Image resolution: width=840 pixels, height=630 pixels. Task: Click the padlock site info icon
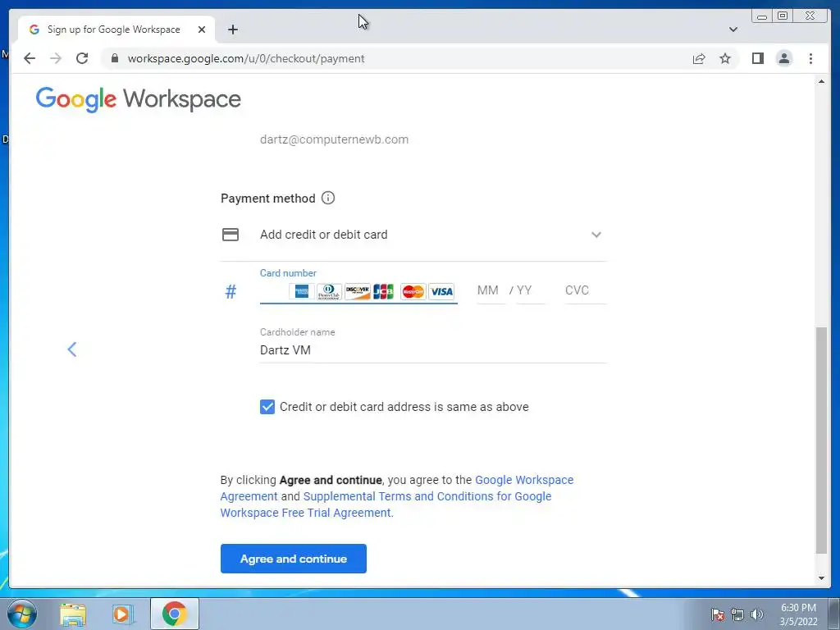tap(114, 58)
